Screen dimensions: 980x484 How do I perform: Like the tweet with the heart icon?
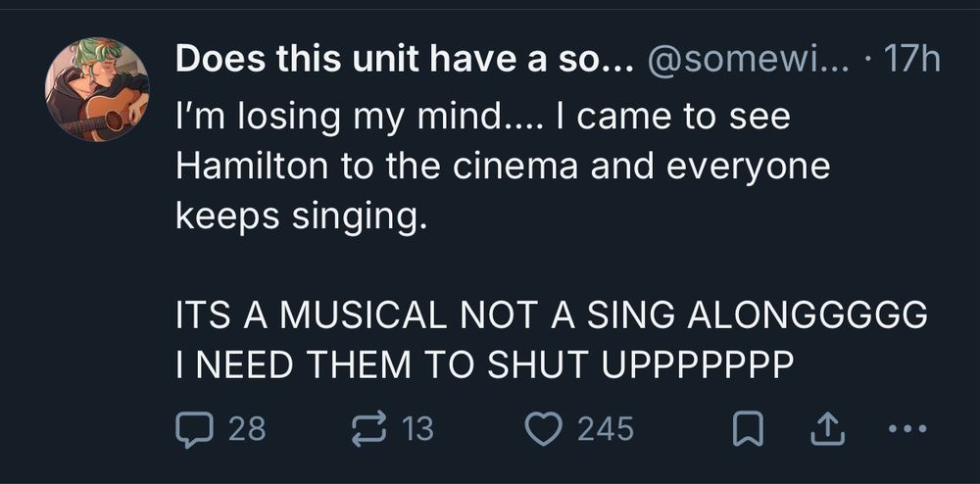(544, 428)
